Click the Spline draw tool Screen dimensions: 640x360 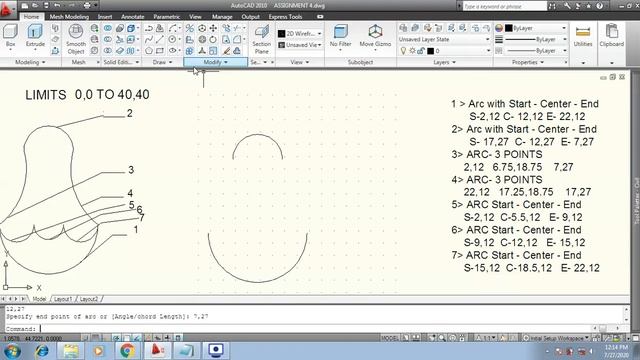tap(149, 40)
